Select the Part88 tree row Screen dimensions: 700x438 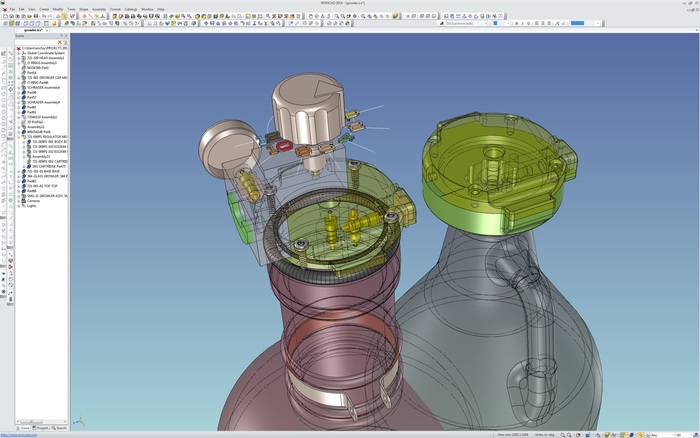pyautogui.click(x=29, y=191)
